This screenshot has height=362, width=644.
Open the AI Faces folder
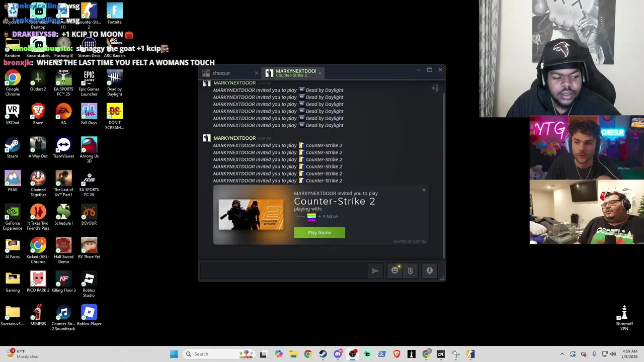pyautogui.click(x=13, y=248)
